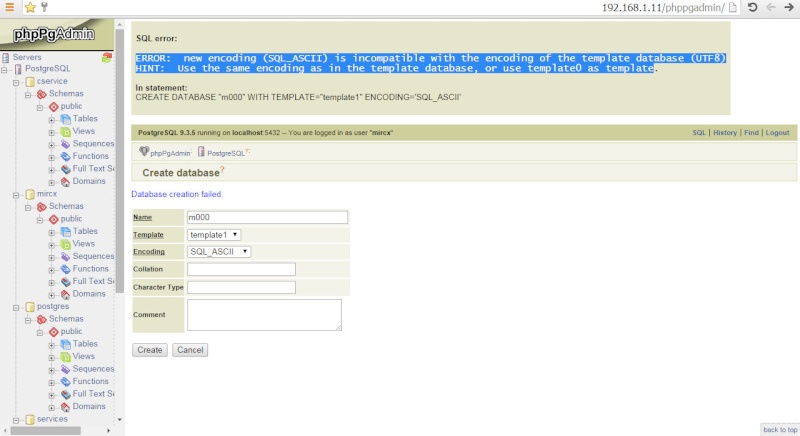Focus the Collation input field

(x=241, y=269)
